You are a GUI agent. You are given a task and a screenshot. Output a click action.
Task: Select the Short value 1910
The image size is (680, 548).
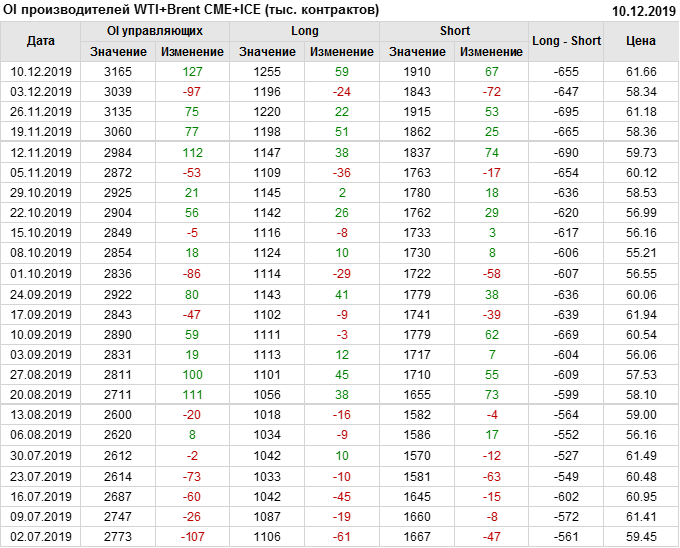(417, 71)
